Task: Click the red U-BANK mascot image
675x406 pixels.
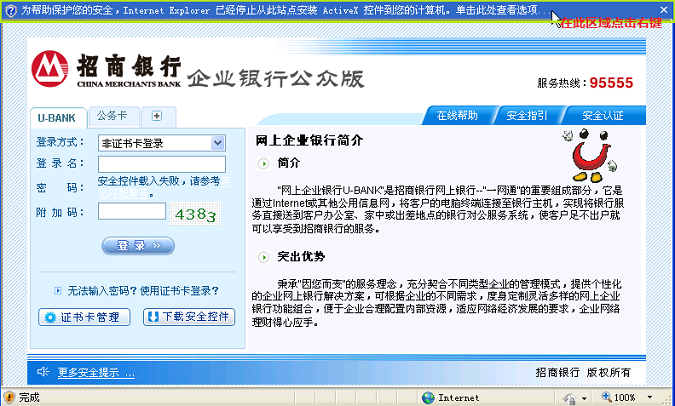Action: coord(589,155)
